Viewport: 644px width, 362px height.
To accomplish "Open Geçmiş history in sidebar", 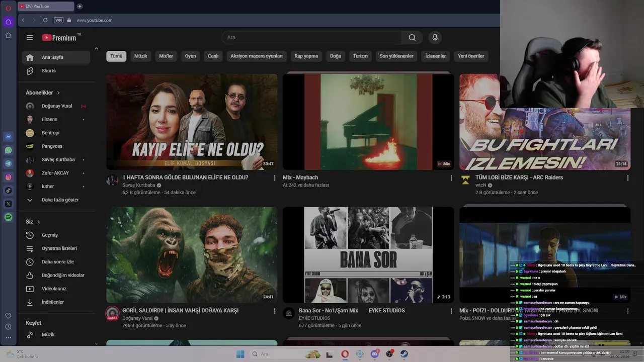I will (x=56, y=235).
